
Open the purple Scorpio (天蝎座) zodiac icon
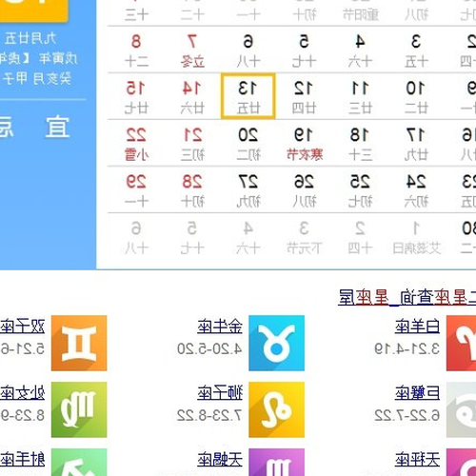pos(276,462)
